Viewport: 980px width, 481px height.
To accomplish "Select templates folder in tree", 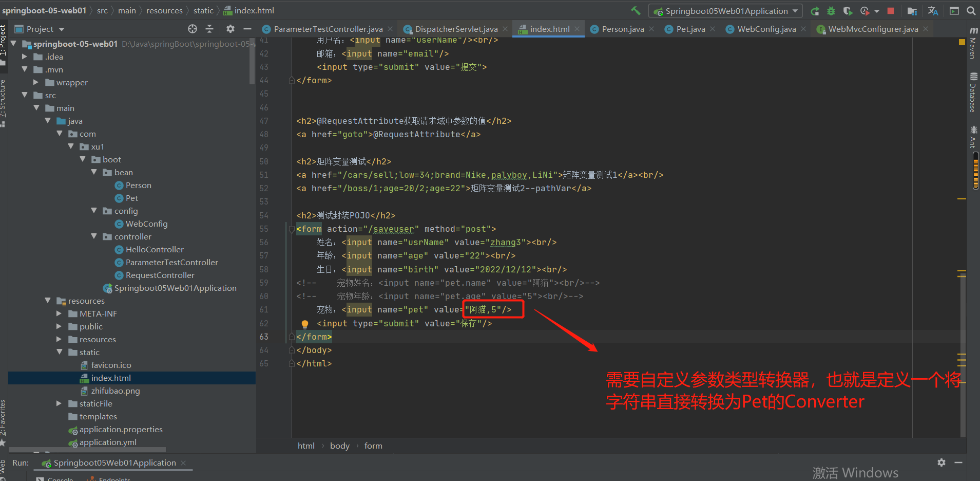I will (x=98, y=416).
